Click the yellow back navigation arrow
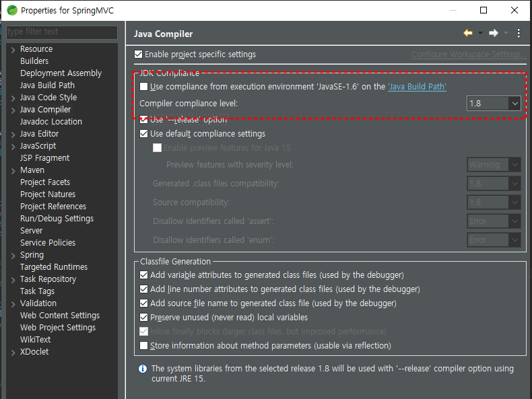This screenshot has width=532, height=399. click(x=468, y=33)
